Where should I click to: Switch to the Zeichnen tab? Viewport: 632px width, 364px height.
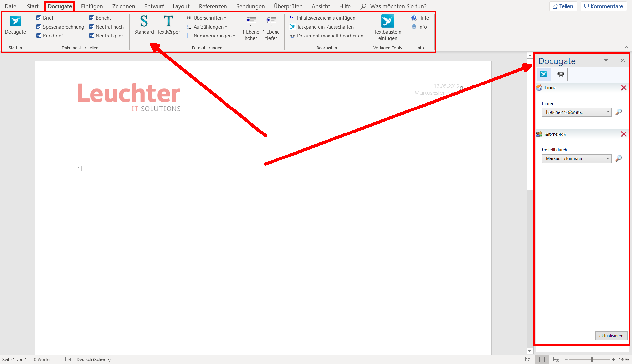click(x=123, y=6)
